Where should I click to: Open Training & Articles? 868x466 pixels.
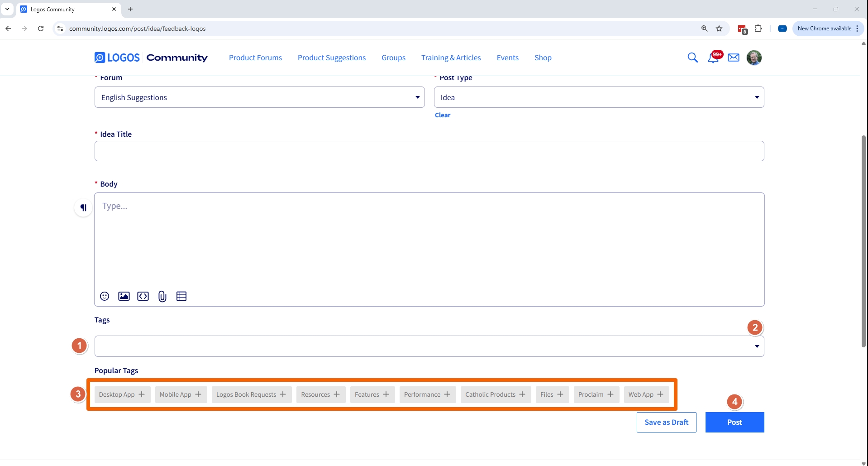(x=451, y=58)
